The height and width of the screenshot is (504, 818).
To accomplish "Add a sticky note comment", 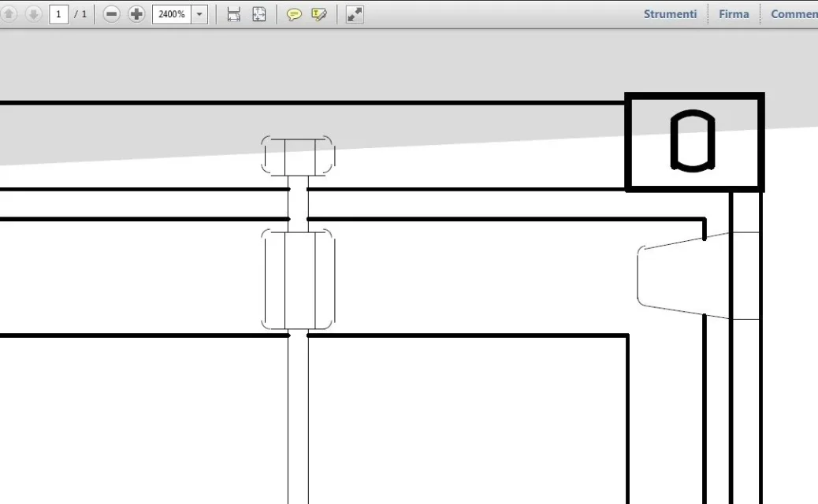I will click(x=294, y=14).
